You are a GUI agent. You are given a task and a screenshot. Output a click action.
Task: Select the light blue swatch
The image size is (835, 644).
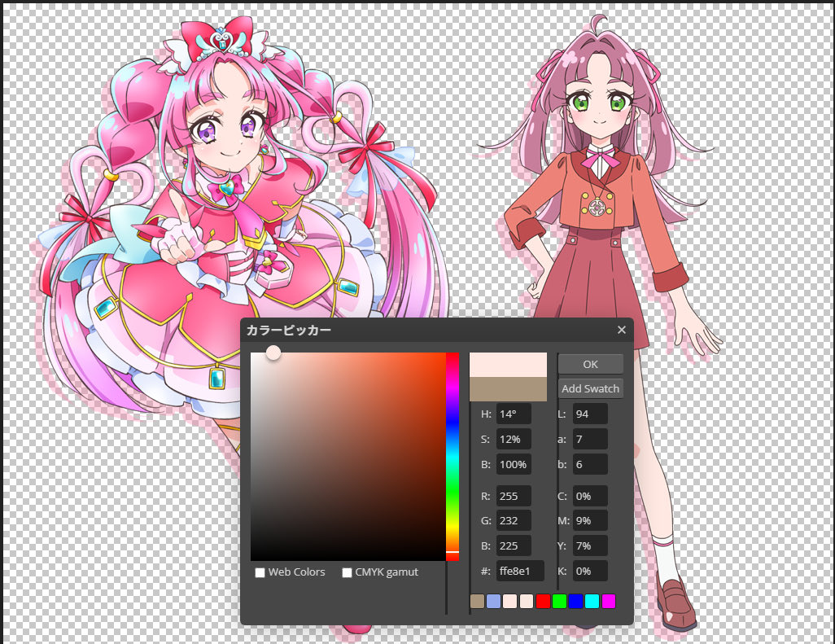[x=494, y=602]
